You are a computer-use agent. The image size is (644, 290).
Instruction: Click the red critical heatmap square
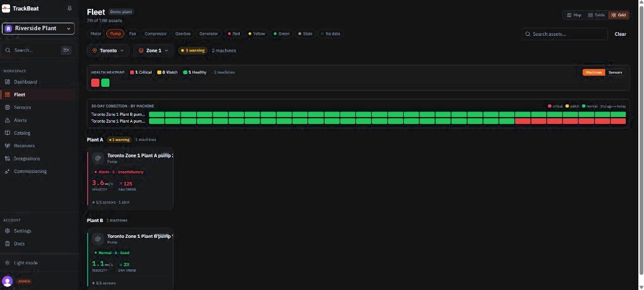tap(96, 82)
